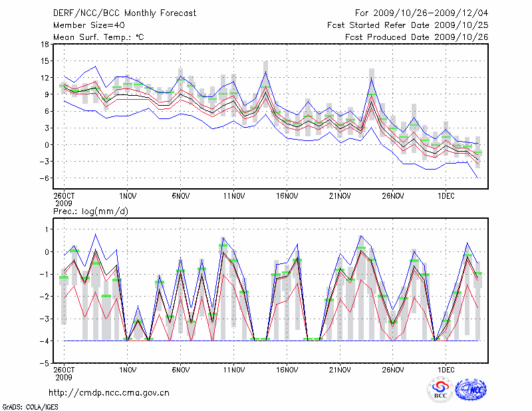
Task: Click the -5 value on precipitation axis
Action: tap(44, 363)
